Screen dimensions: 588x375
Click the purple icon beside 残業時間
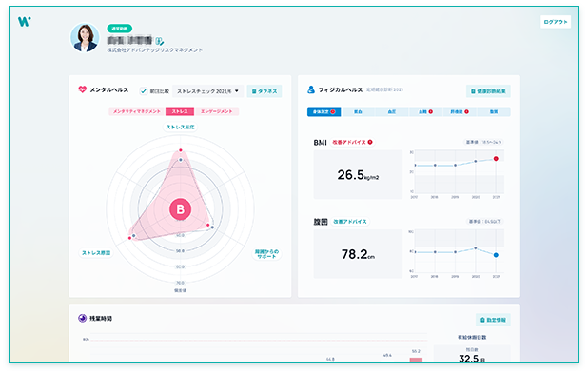point(82,319)
